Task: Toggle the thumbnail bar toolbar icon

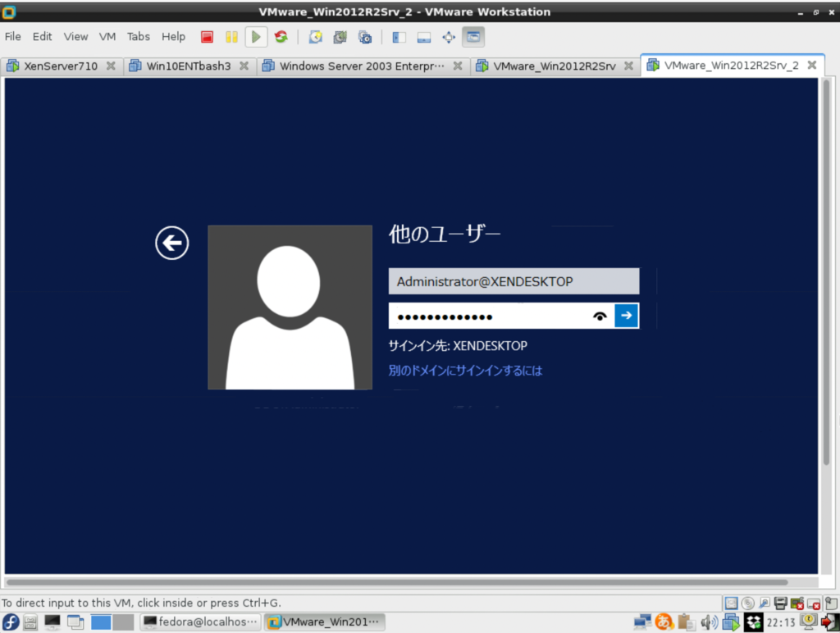Action: (x=424, y=37)
